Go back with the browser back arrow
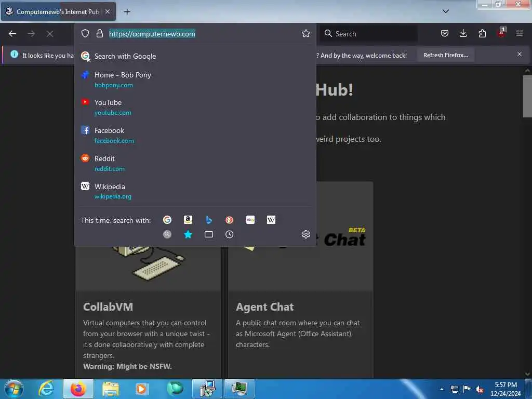The width and height of the screenshot is (532, 399). point(12,34)
